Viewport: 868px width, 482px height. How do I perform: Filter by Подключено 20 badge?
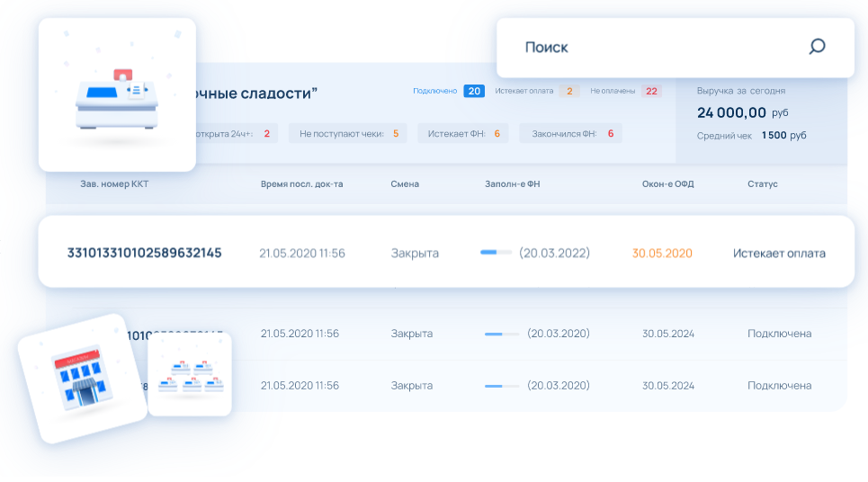449,91
